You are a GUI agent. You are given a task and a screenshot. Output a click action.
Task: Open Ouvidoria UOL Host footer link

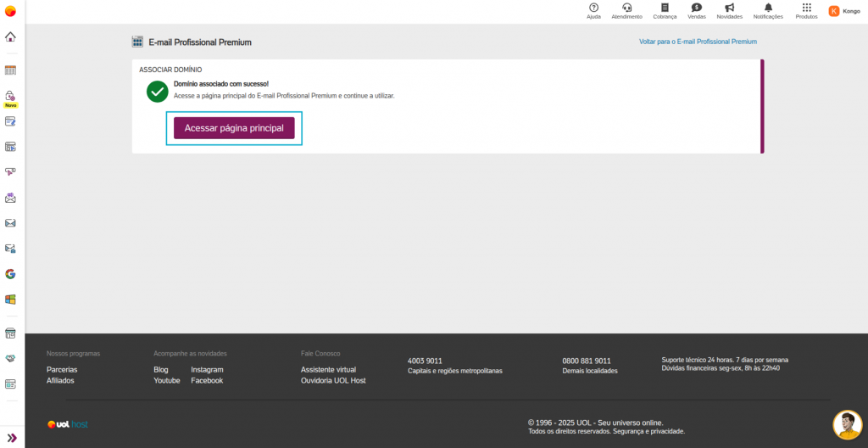click(333, 380)
